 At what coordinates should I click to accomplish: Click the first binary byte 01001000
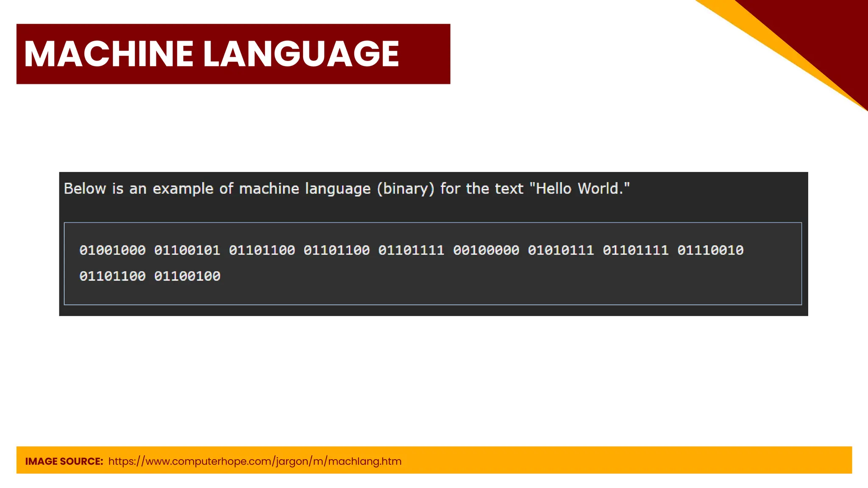(112, 250)
